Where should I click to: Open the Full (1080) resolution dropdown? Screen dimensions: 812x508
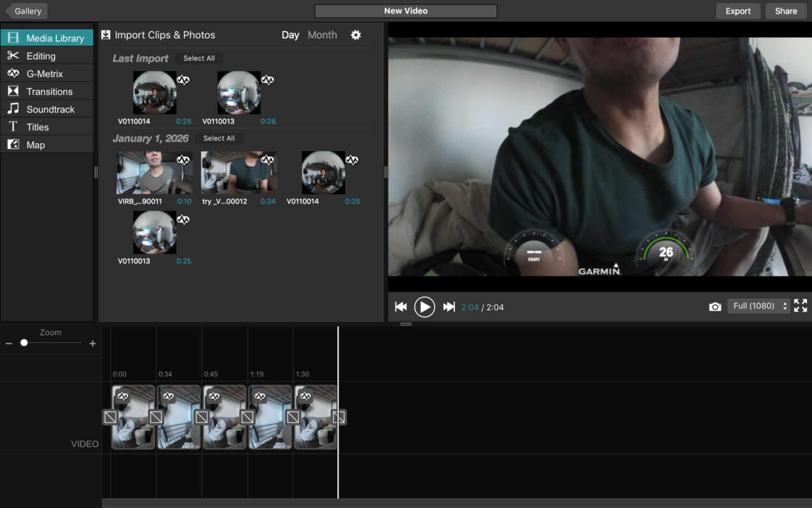click(758, 306)
